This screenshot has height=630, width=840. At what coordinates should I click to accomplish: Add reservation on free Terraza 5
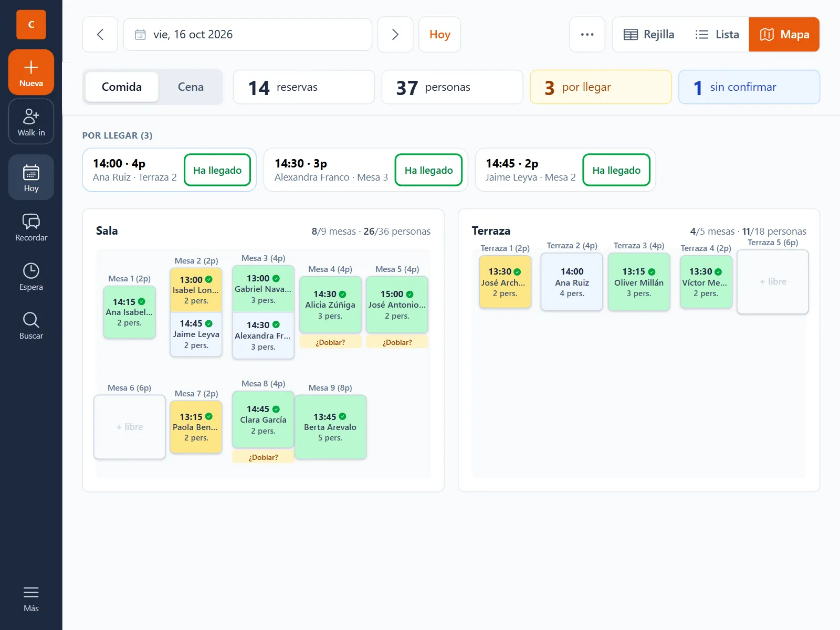coord(773,281)
